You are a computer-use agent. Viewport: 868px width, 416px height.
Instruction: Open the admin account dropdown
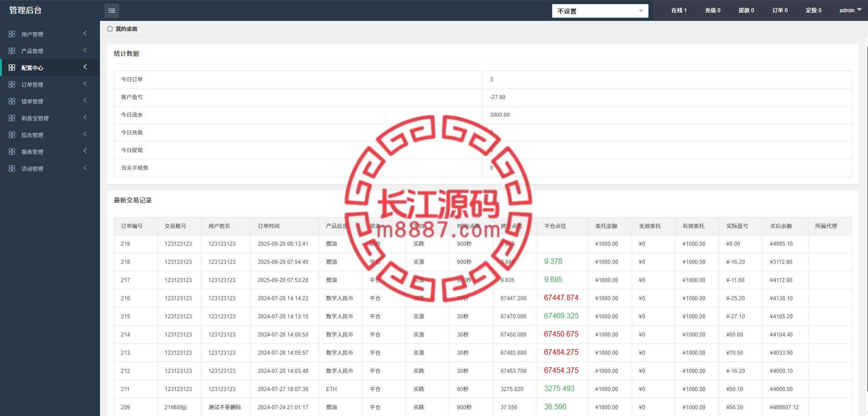coord(850,10)
